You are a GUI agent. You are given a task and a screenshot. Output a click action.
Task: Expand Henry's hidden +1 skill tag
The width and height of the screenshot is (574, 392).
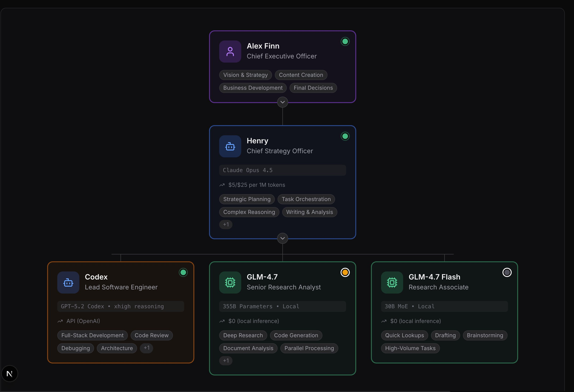coord(226,224)
